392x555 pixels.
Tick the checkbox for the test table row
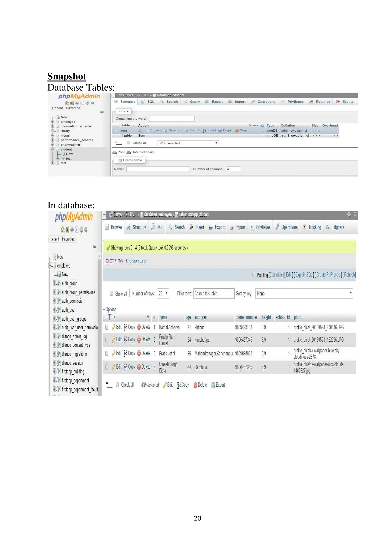click(x=116, y=131)
